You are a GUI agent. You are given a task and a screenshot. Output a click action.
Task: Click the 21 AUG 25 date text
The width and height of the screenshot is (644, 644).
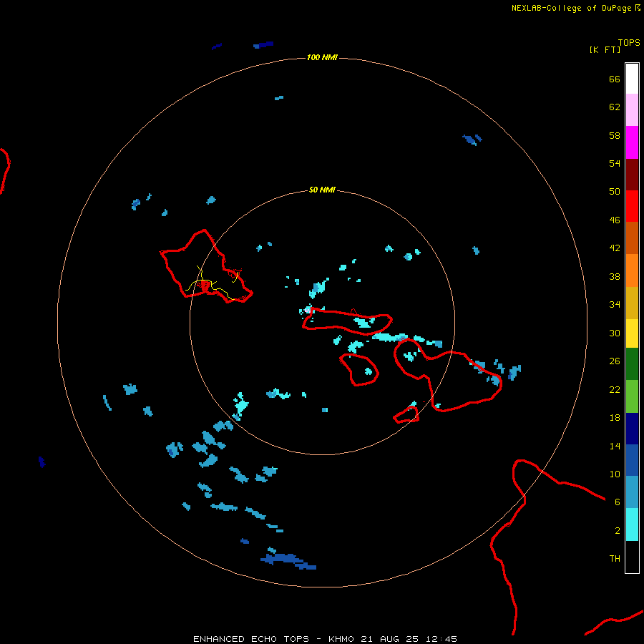coord(389,639)
